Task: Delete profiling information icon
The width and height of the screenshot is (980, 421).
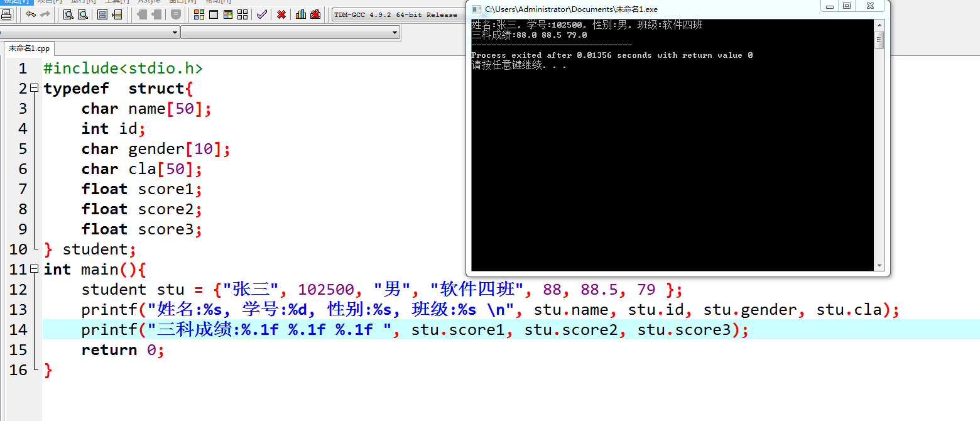Action: coord(315,14)
